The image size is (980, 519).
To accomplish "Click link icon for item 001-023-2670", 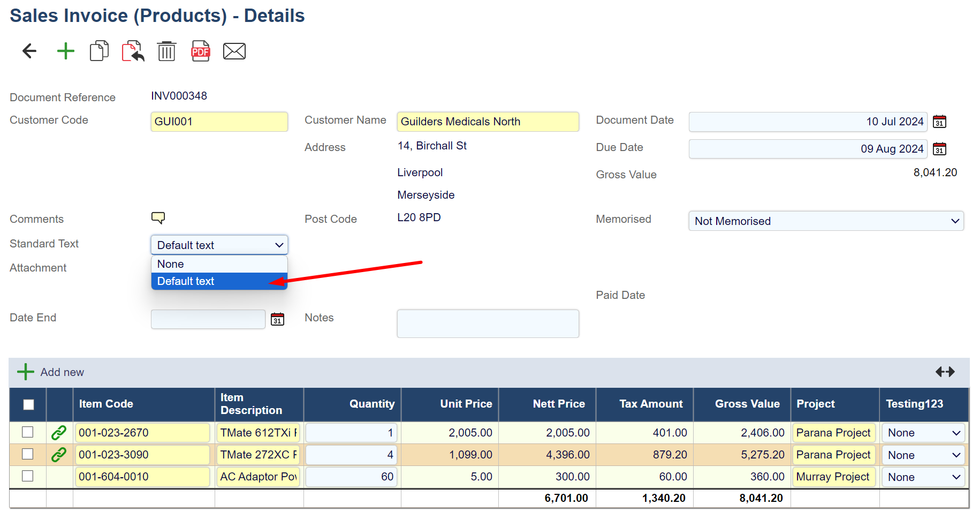I will click(x=59, y=433).
